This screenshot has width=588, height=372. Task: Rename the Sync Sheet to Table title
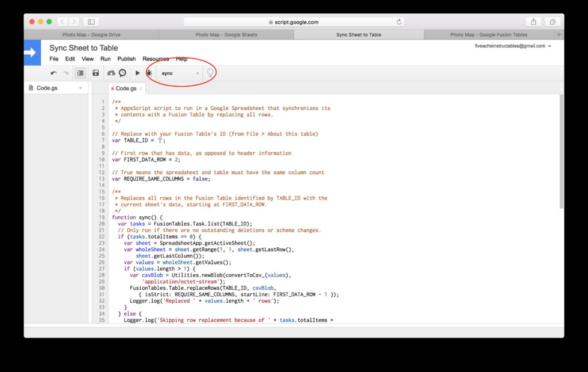pos(84,48)
